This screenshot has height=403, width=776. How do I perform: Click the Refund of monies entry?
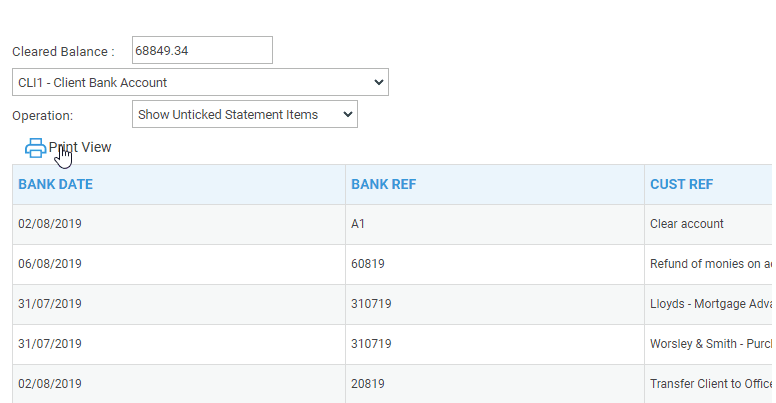pyautogui.click(x=710, y=264)
